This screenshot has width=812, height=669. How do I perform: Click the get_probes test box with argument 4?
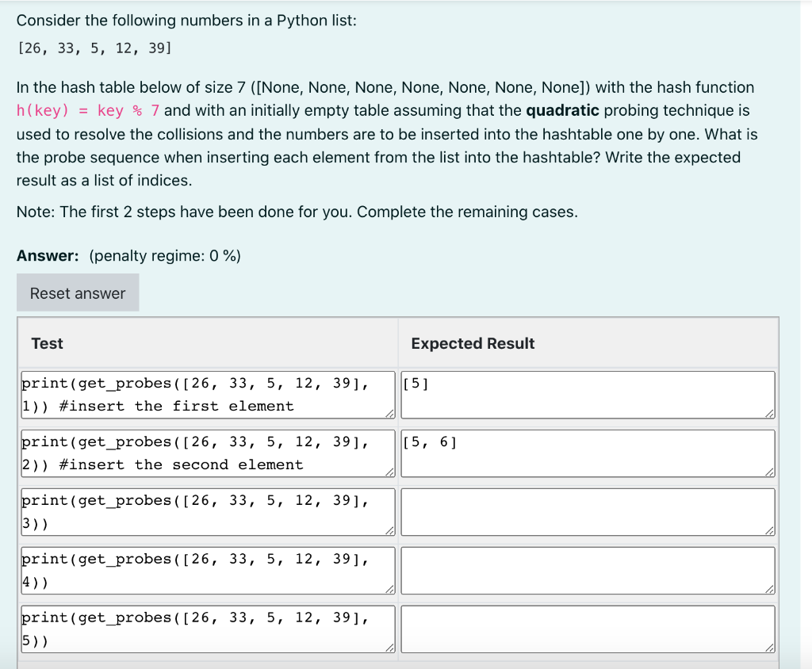click(208, 570)
